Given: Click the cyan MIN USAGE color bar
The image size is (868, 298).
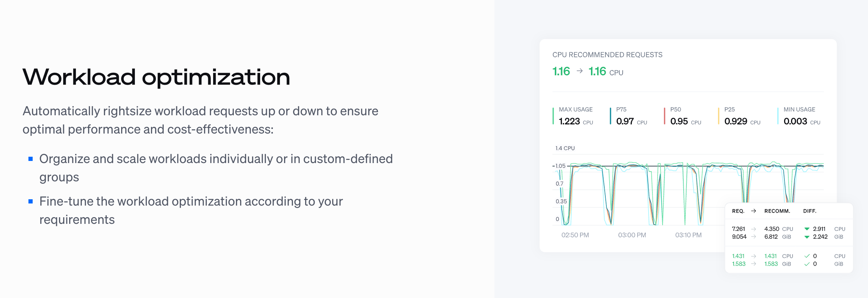Looking at the screenshot, I should 778,116.
